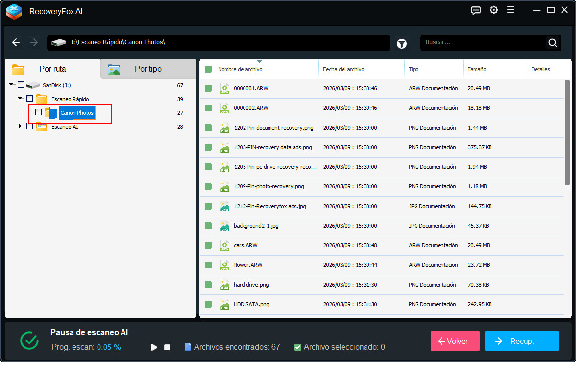The width and height of the screenshot is (588, 368).
Task: Toggle checkbox for 0000001.ARW file
Action: coord(208,88)
